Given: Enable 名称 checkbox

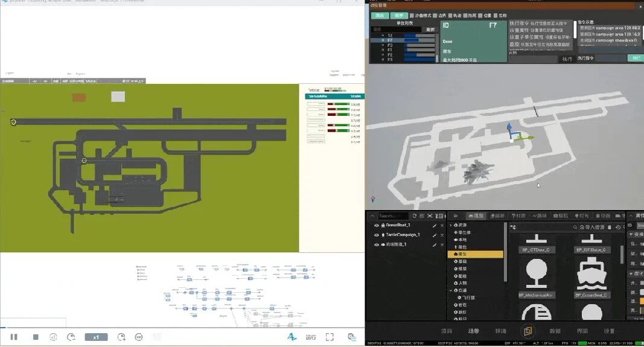Looking at the screenshot, I should (496, 16).
